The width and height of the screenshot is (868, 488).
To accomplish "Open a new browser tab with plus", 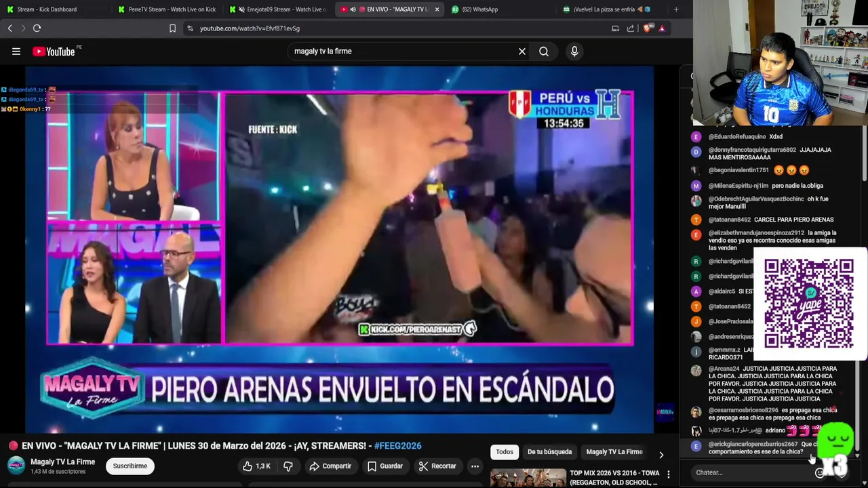I will pos(676,9).
